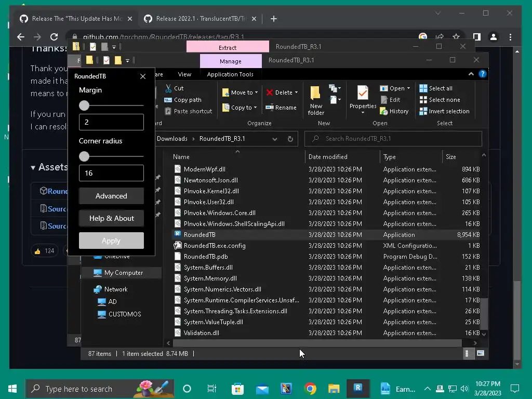Image resolution: width=532 pixels, height=399 pixels.
Task: Click the Apply button in RoundedTB
Action: tap(111, 241)
